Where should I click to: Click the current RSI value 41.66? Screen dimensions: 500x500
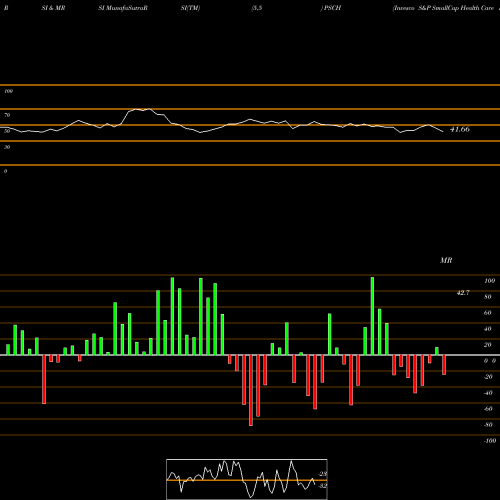pyautogui.click(x=460, y=129)
